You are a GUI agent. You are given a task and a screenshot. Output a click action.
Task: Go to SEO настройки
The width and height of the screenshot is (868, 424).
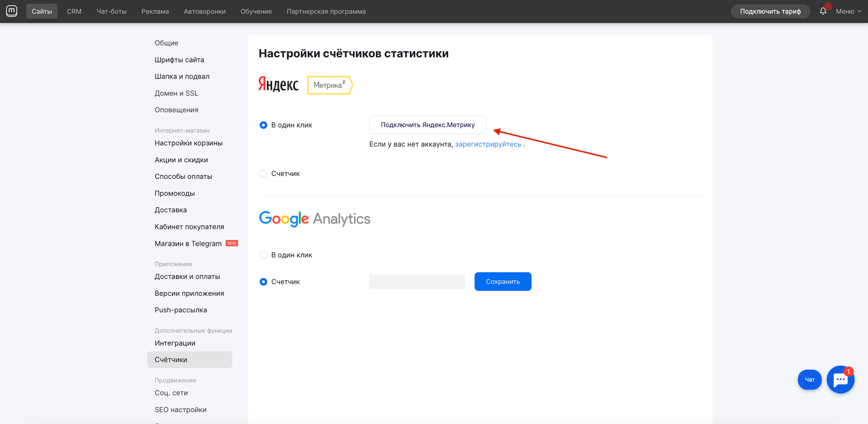pos(180,410)
